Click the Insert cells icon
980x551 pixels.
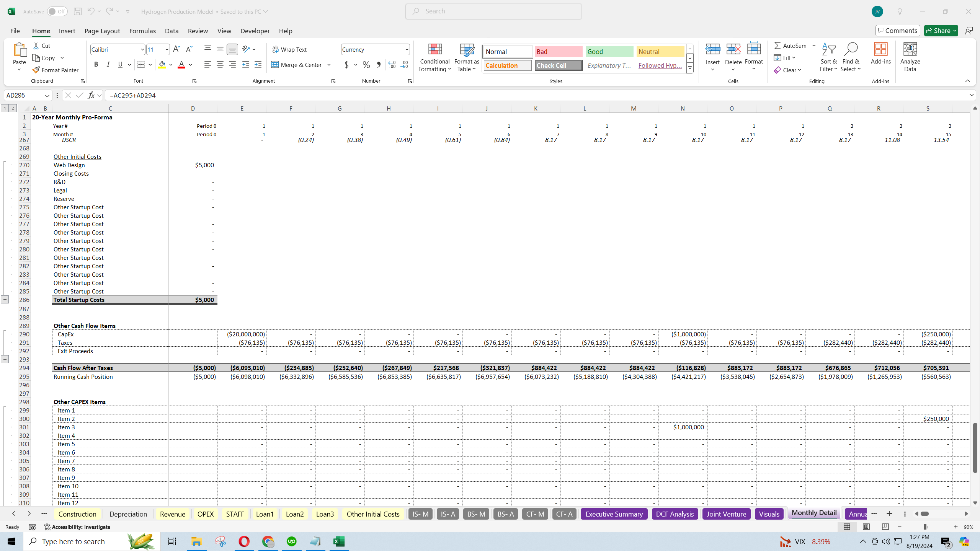(x=712, y=49)
